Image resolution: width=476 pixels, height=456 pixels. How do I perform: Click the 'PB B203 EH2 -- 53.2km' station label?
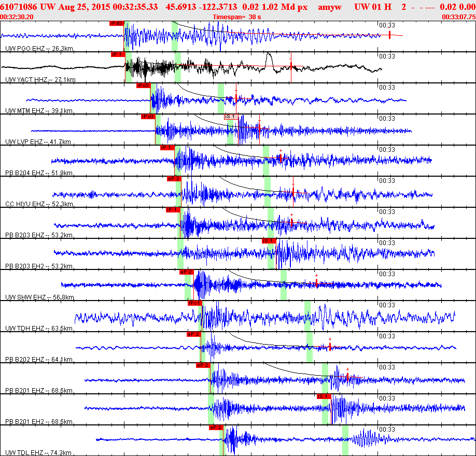tap(39, 266)
